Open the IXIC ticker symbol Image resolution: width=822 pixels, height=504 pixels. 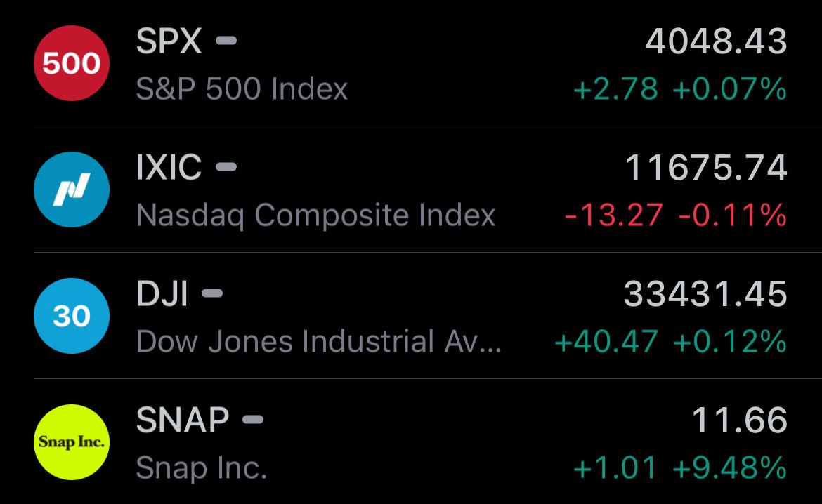(x=169, y=167)
